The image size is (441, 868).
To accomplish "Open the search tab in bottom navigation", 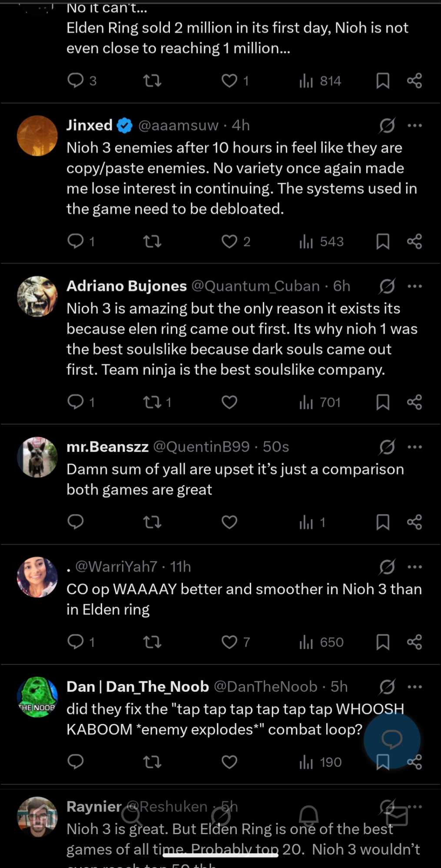I will tap(132, 816).
